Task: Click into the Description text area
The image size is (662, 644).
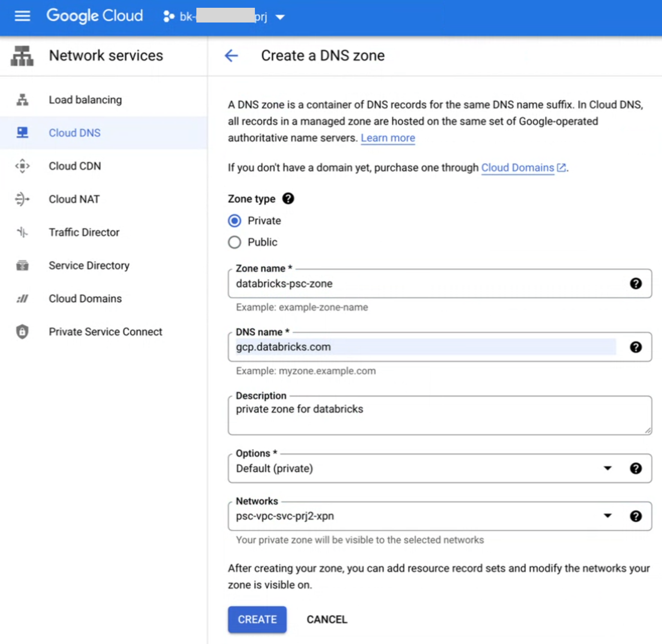Action: [x=439, y=415]
